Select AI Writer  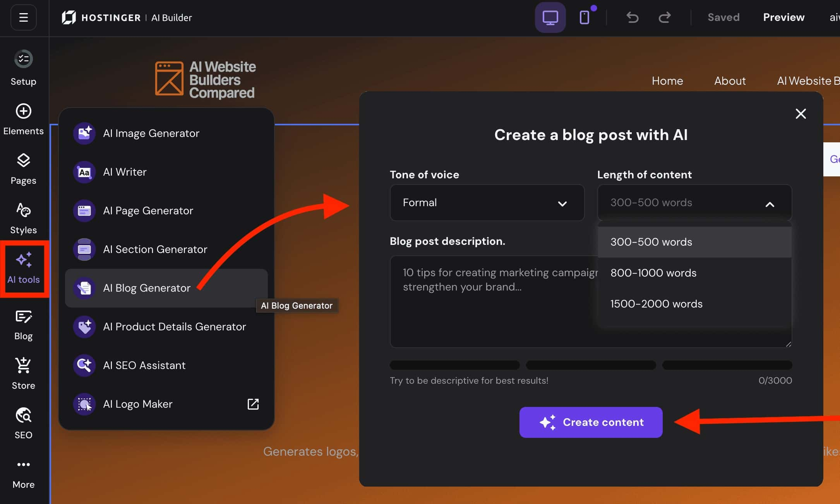pyautogui.click(x=166, y=172)
